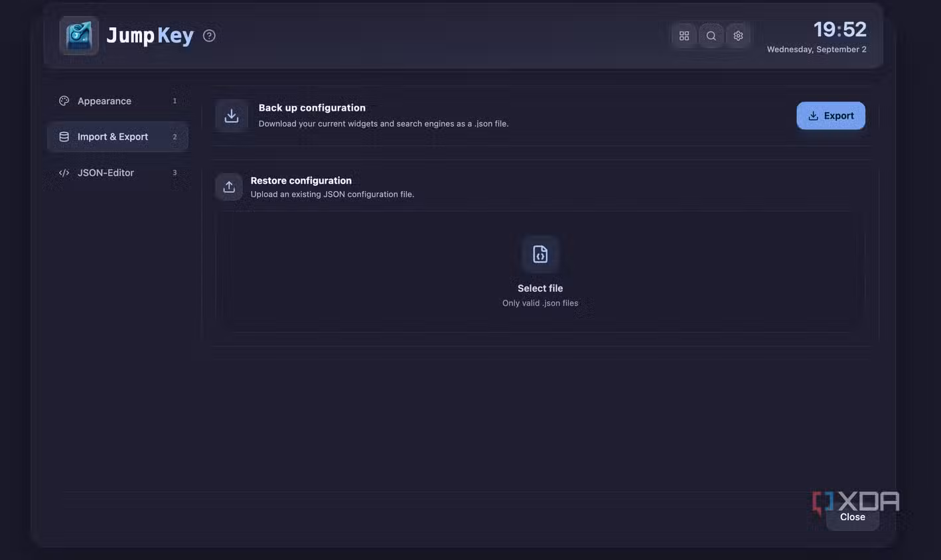Open the help question mark icon
The height and width of the screenshot is (560, 941).
pyautogui.click(x=209, y=36)
